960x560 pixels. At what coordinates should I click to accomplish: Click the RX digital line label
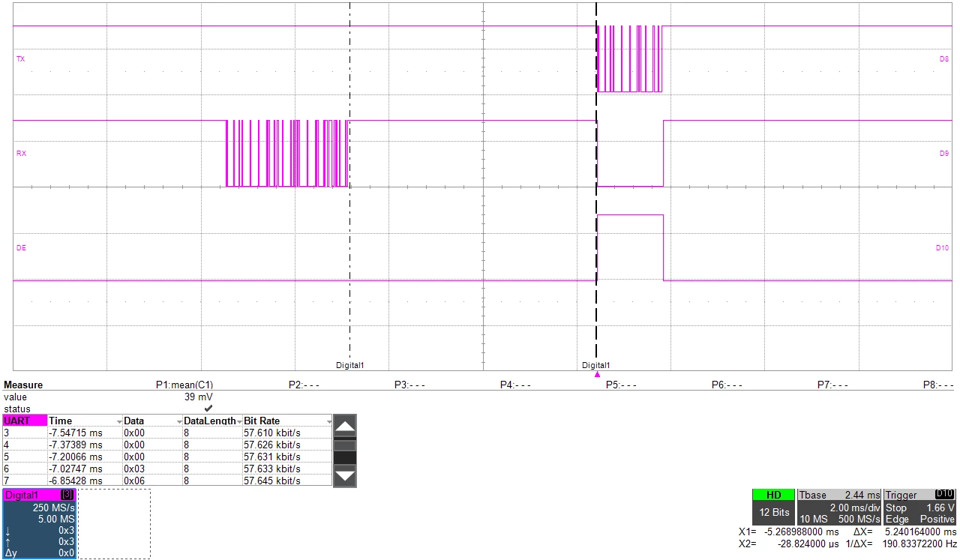tap(21, 153)
